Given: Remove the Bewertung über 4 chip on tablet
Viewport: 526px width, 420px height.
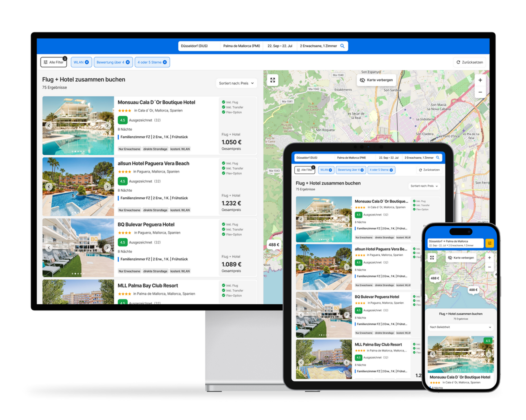Looking at the screenshot, I should pos(362,170).
